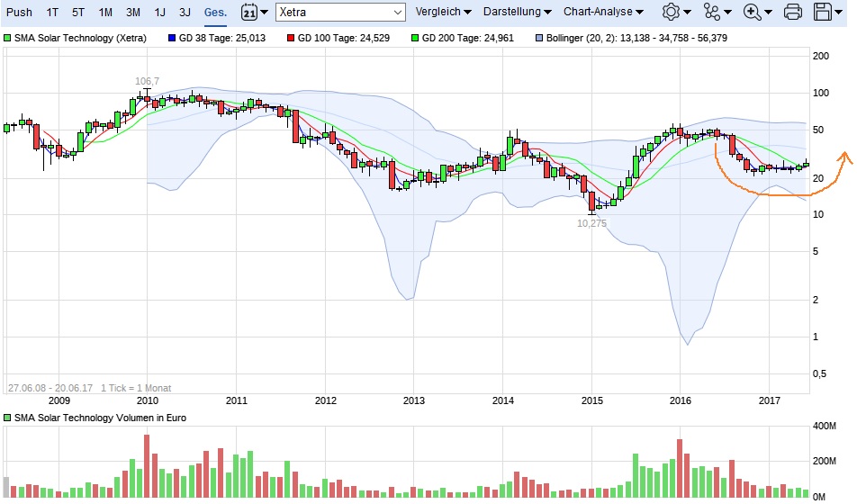Open the Vergleich menu
This screenshot has height=504, width=857.
pyautogui.click(x=443, y=12)
